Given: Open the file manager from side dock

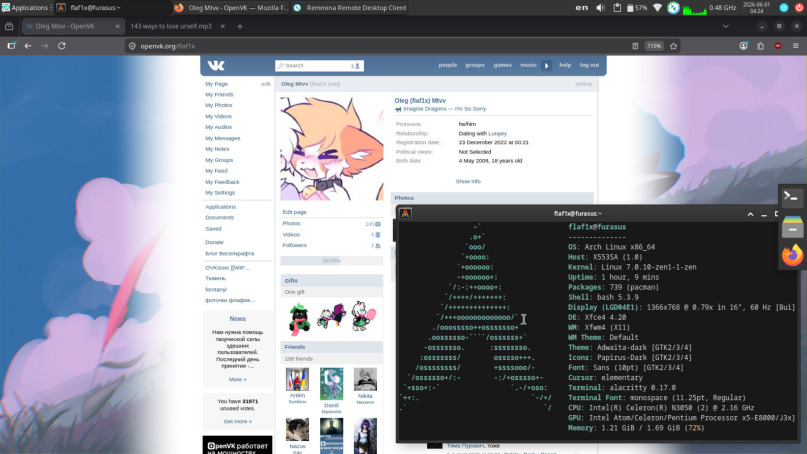Looking at the screenshot, I should point(792,225).
